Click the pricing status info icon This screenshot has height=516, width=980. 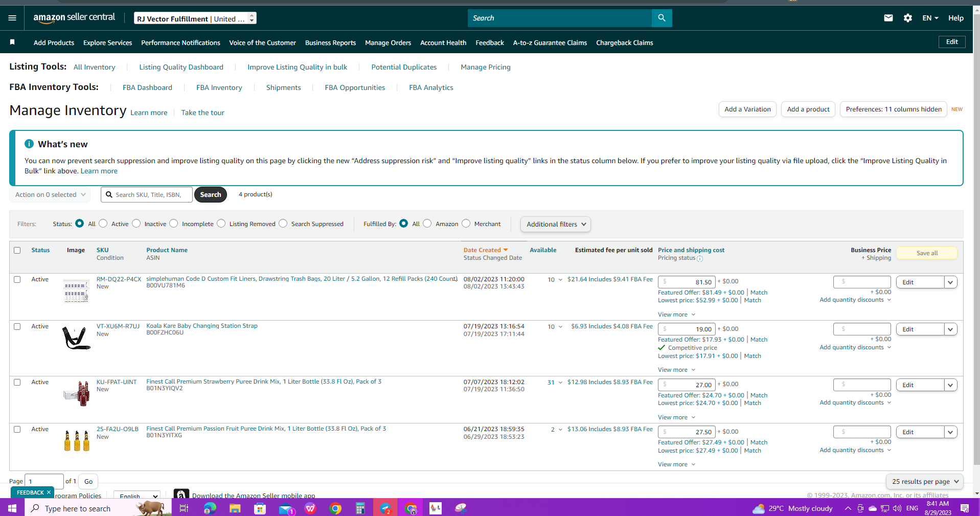click(x=700, y=259)
